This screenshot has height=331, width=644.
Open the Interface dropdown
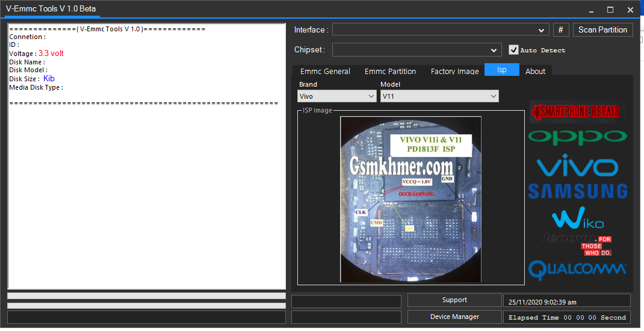click(441, 29)
